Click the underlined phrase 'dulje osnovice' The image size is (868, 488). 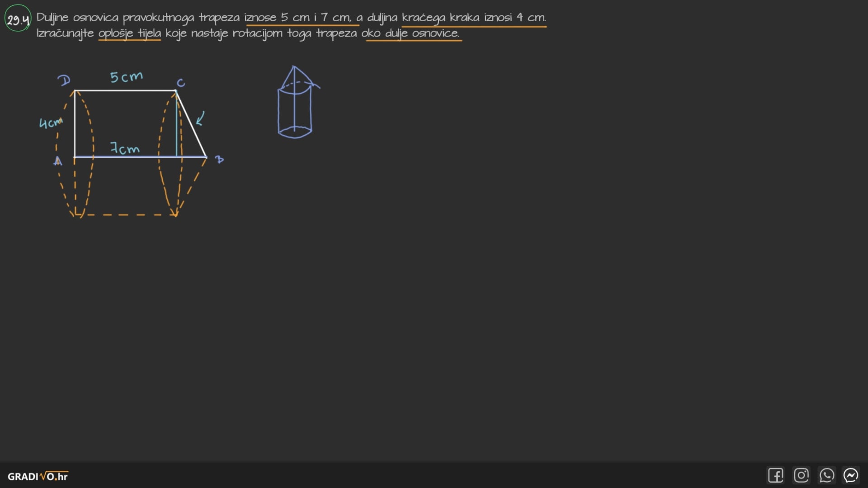pyautogui.click(x=421, y=33)
